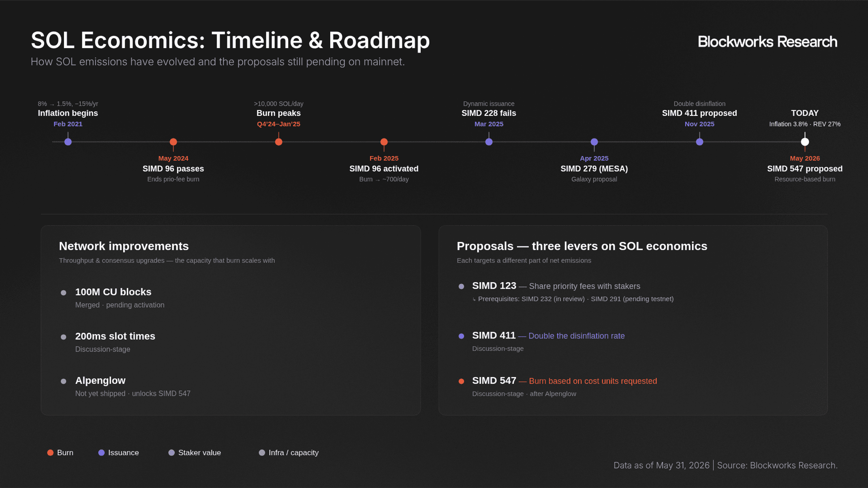Click the purple Issuance legend swatch
This screenshot has width=868, height=488.
102,453
